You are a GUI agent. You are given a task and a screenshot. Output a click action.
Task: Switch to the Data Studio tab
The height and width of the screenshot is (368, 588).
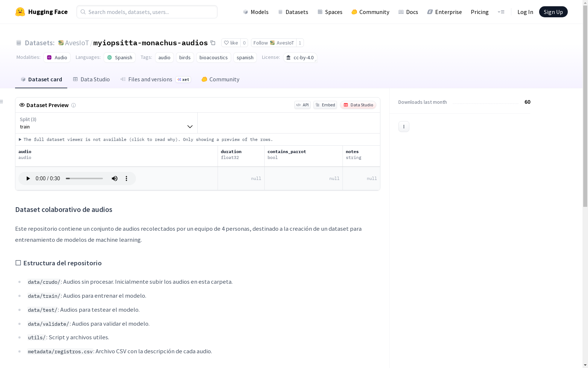click(x=91, y=79)
